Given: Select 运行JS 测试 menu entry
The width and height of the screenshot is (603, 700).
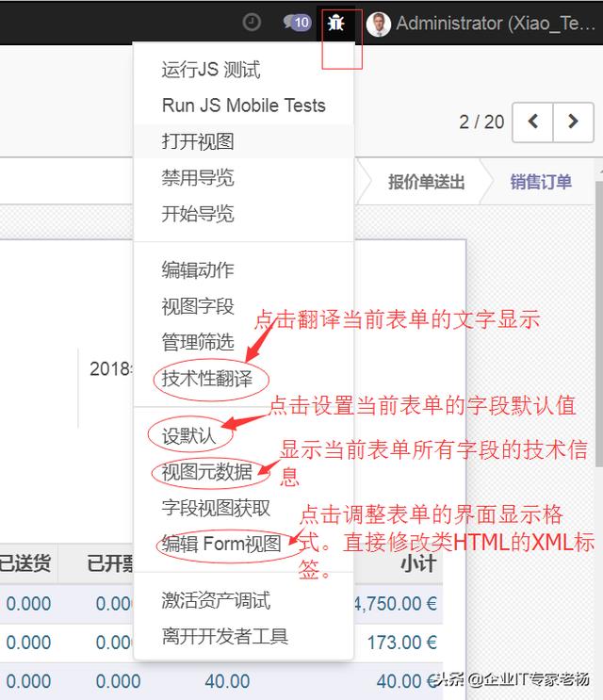Looking at the screenshot, I should coord(244,70).
